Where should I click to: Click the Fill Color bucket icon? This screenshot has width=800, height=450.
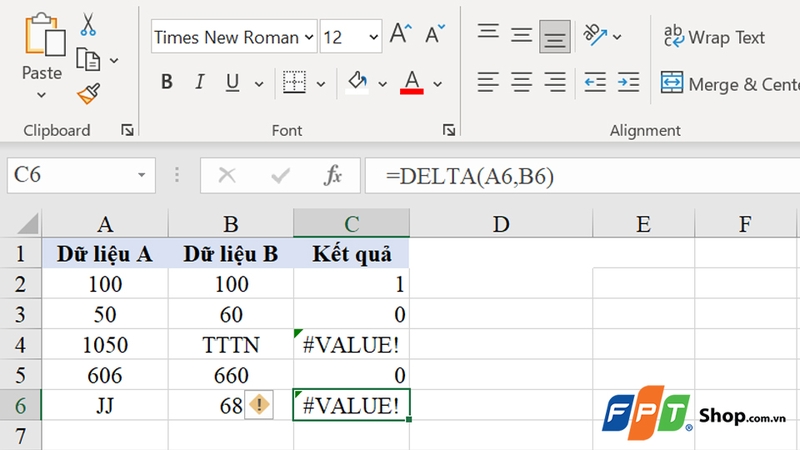pyautogui.click(x=357, y=82)
